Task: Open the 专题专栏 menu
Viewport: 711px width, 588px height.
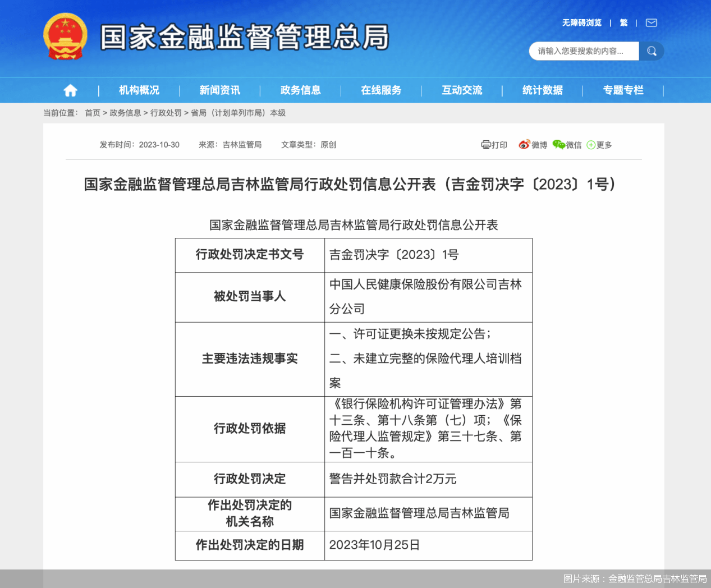Action: [623, 90]
